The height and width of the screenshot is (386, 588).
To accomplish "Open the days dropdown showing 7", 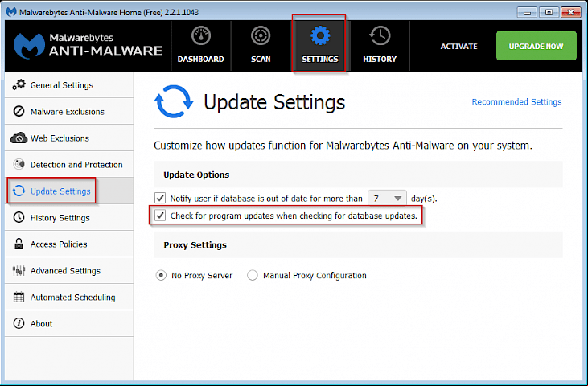I will tap(387, 198).
